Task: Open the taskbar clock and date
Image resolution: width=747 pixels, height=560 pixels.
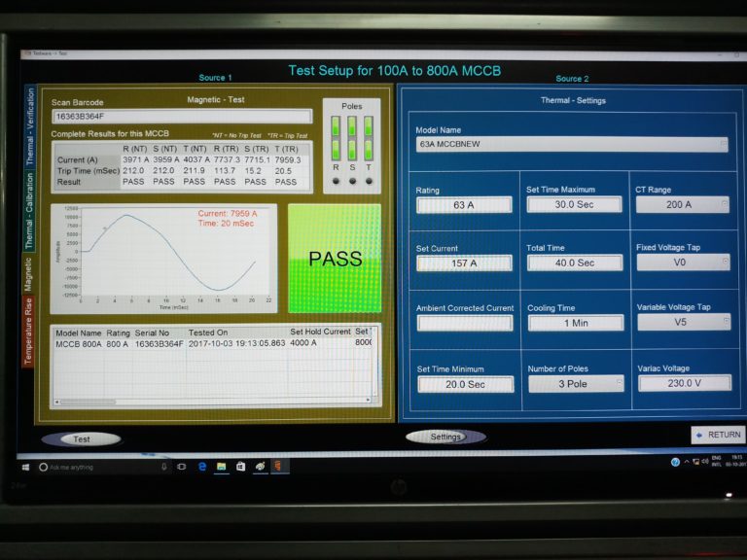Action: click(x=735, y=461)
